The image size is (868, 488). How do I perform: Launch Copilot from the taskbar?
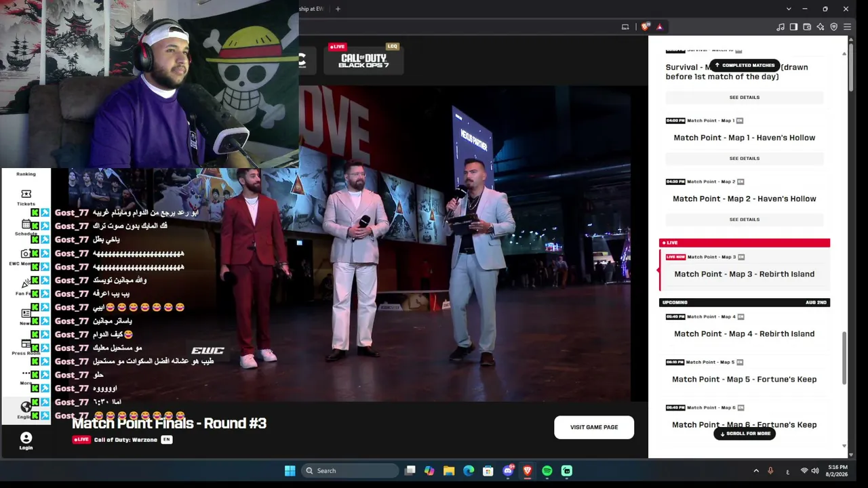(x=429, y=471)
